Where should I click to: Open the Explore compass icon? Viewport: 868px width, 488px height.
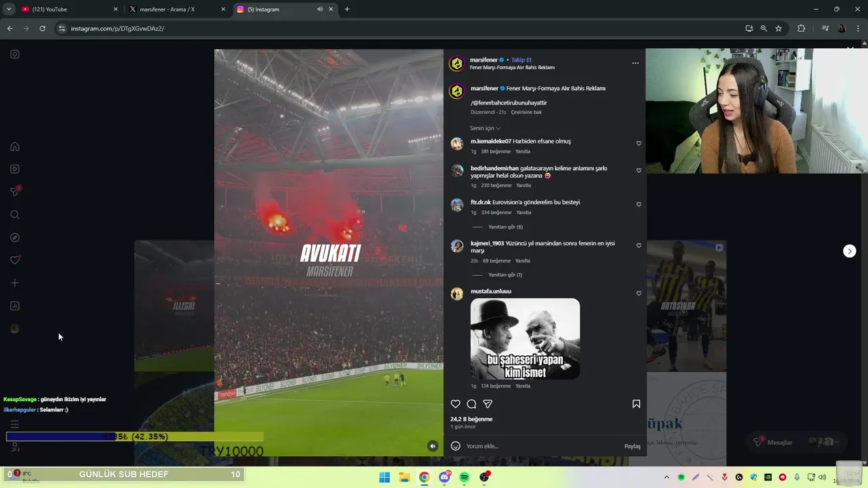pyautogui.click(x=15, y=238)
